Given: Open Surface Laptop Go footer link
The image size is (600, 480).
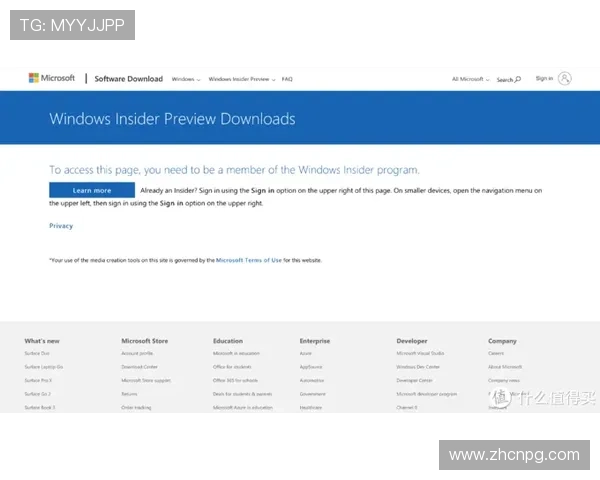Looking at the screenshot, I should tap(44, 367).
